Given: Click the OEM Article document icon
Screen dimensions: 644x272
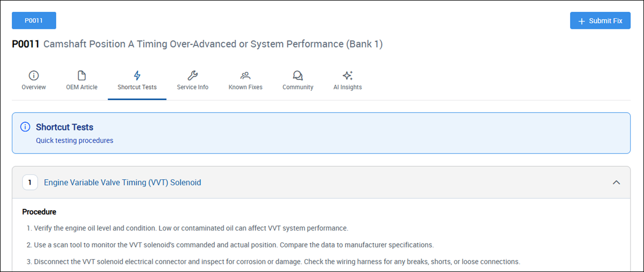Looking at the screenshot, I should coord(82,75).
